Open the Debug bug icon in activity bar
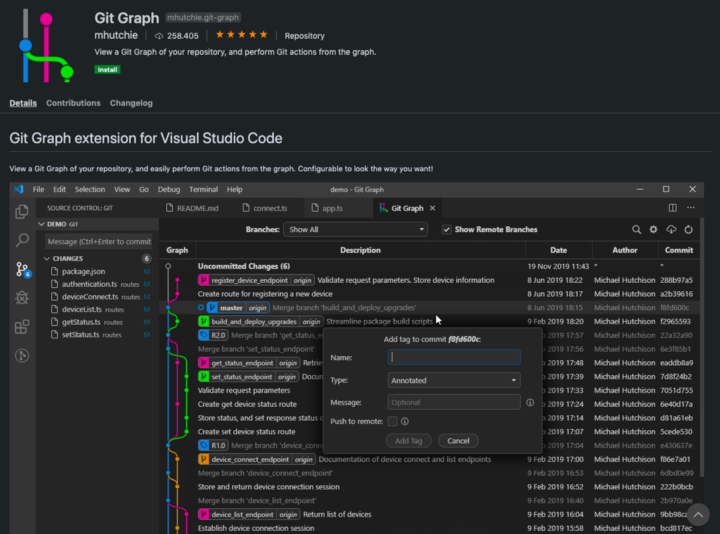This screenshot has width=720, height=534. [22, 298]
